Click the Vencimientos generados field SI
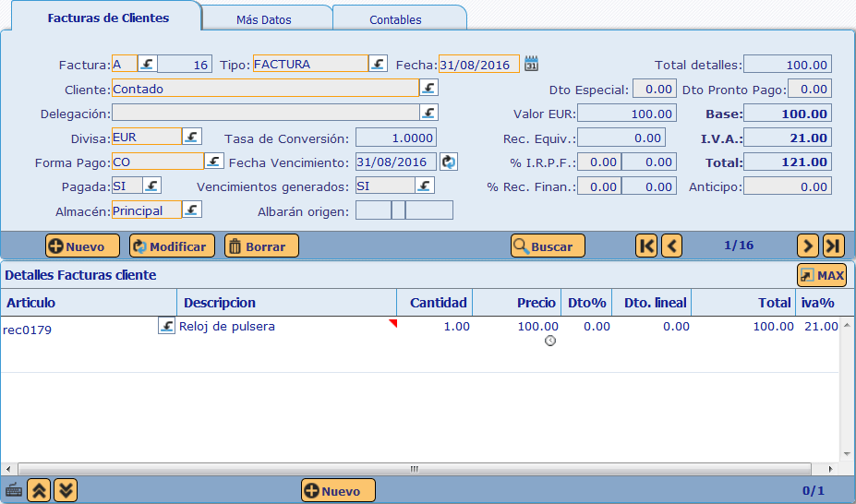The width and height of the screenshot is (856, 504). click(385, 186)
